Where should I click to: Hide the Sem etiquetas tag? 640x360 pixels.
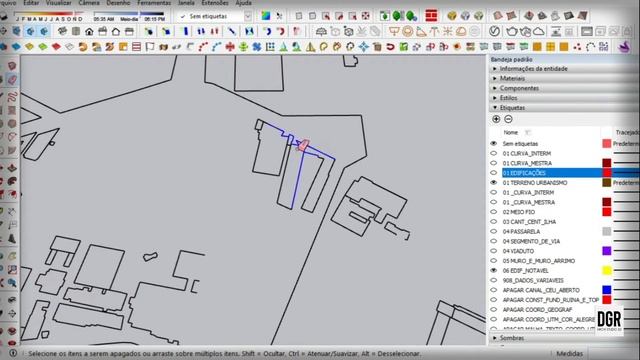[494, 144]
